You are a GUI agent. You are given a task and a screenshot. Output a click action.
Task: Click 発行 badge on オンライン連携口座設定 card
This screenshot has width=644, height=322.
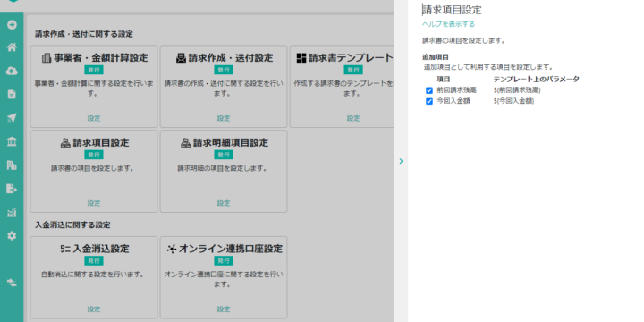(224, 261)
